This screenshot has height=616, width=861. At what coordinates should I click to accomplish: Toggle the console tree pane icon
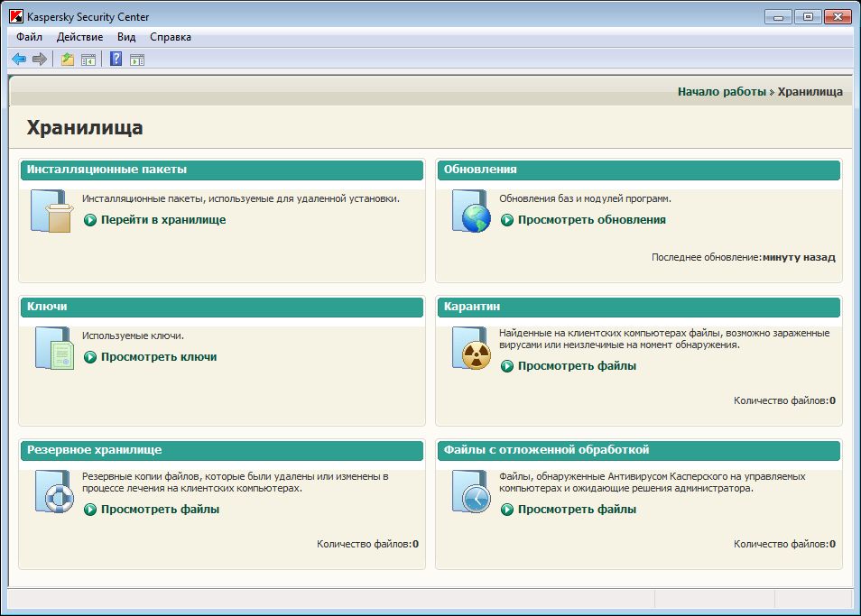point(88,60)
